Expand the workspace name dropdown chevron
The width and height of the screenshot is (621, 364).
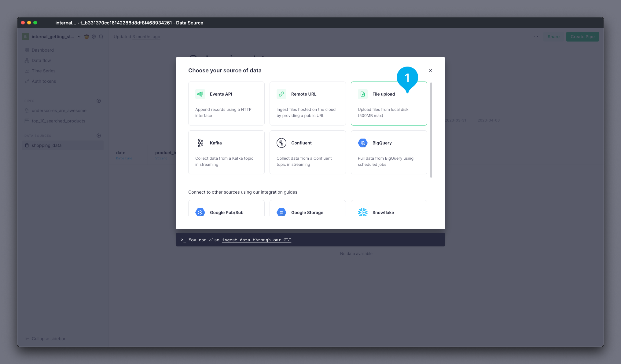(79, 37)
